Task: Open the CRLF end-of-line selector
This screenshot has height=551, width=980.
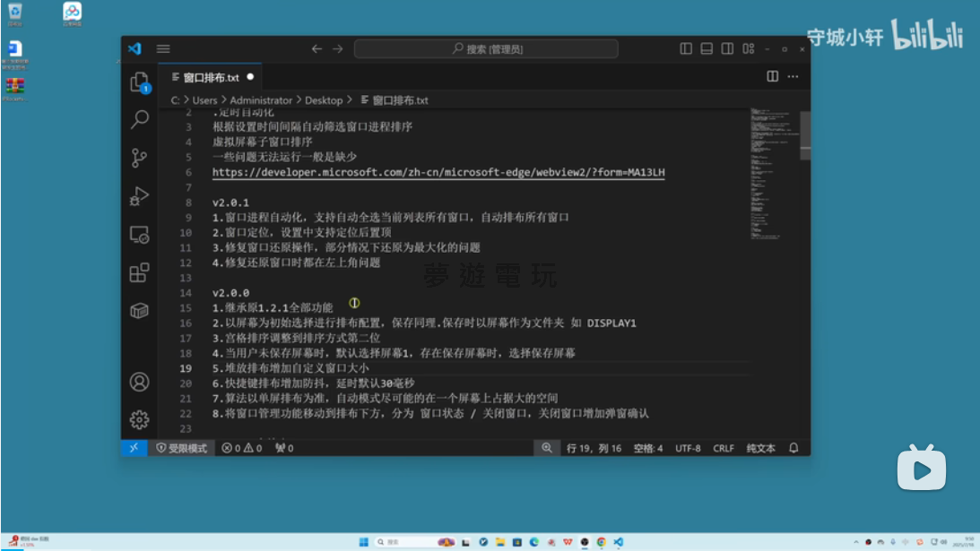Action: tap(724, 448)
